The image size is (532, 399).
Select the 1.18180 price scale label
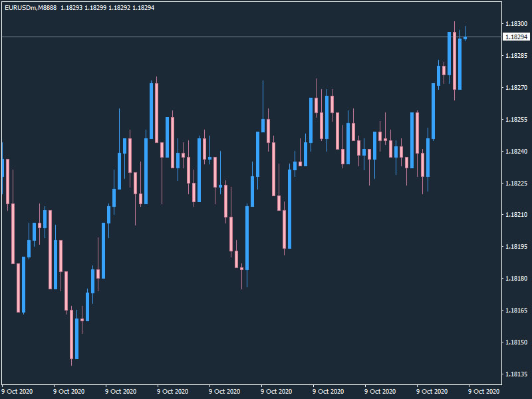point(516,279)
